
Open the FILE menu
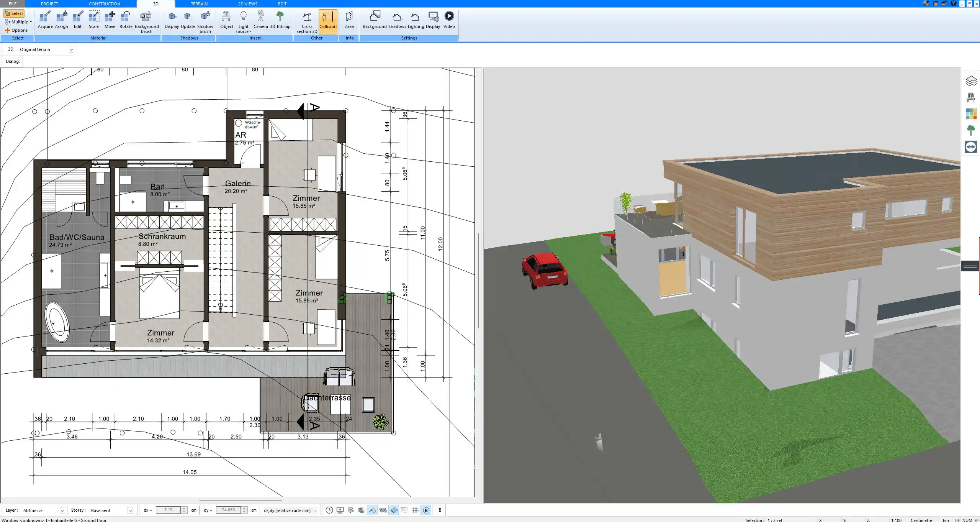[13, 3]
